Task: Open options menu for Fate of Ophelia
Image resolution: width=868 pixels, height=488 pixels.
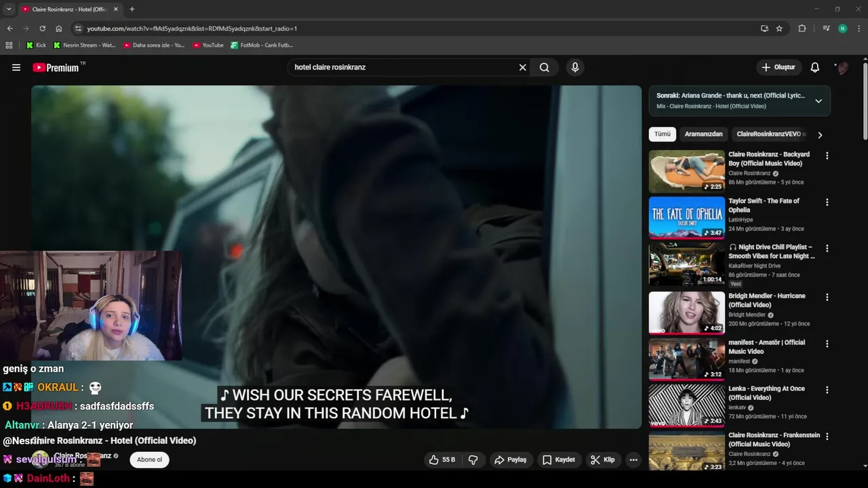Action: coord(827,202)
